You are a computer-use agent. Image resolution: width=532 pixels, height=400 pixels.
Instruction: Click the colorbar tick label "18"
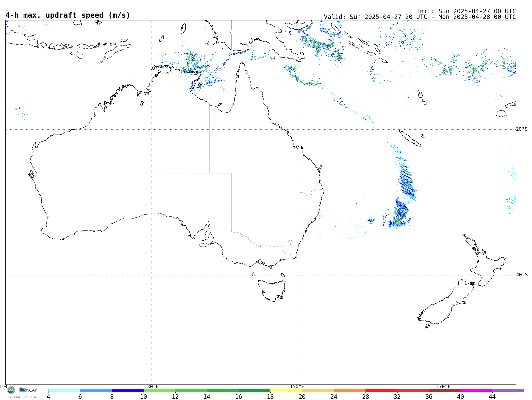coord(270,397)
